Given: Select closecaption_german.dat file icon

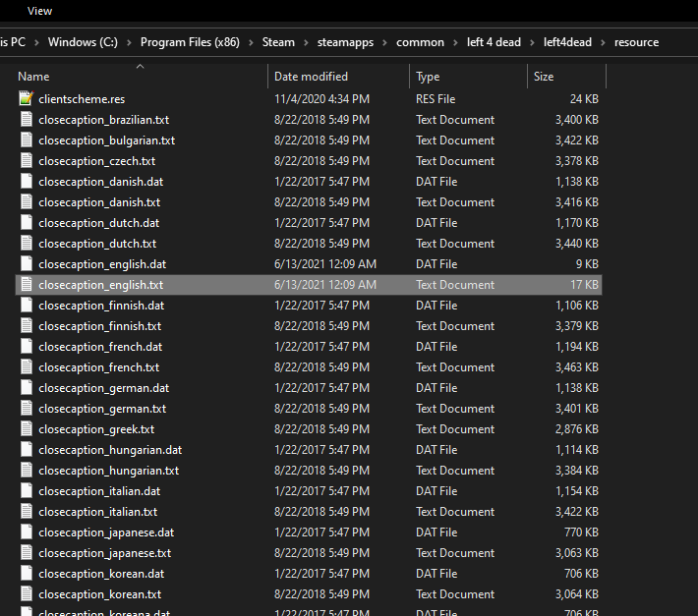Looking at the screenshot, I should pyautogui.click(x=27, y=387).
